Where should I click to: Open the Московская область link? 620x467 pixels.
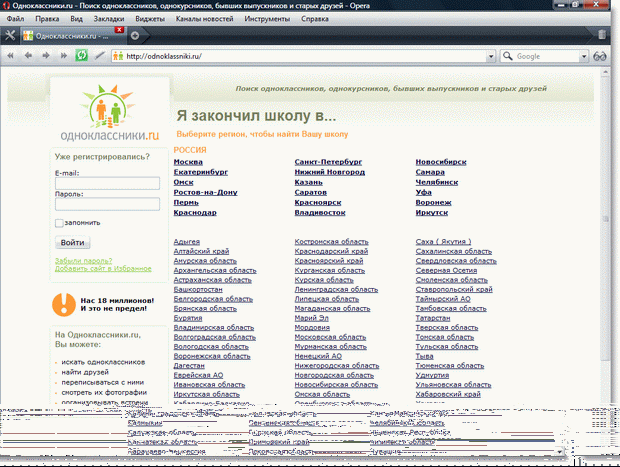point(330,337)
